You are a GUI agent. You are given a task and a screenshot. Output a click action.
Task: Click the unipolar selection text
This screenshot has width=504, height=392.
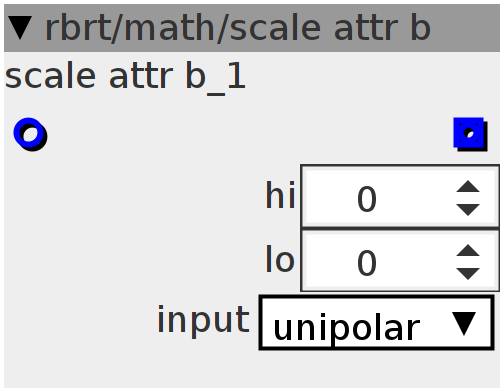click(x=347, y=328)
